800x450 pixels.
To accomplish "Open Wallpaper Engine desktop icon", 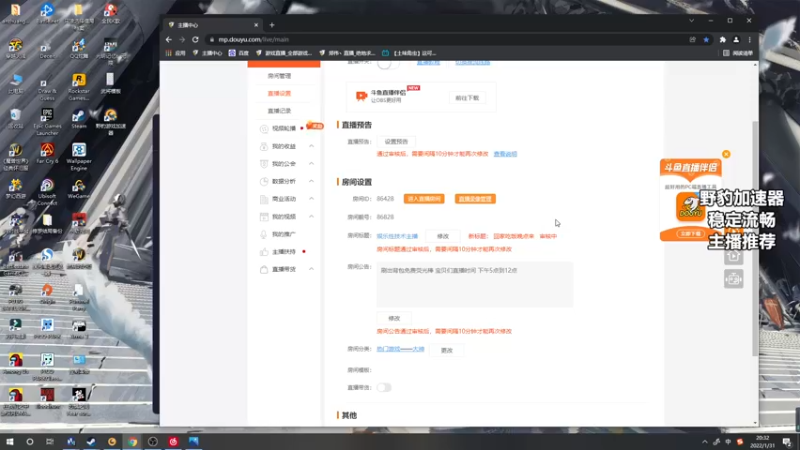I will 79,157.
